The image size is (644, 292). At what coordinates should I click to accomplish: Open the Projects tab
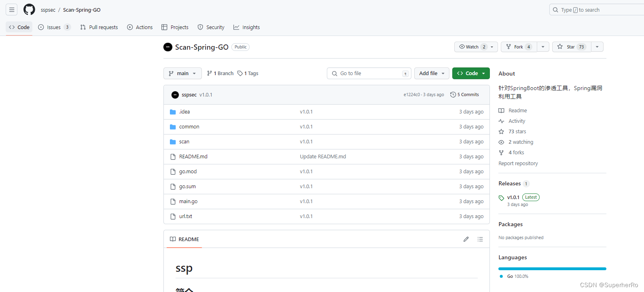[175, 27]
